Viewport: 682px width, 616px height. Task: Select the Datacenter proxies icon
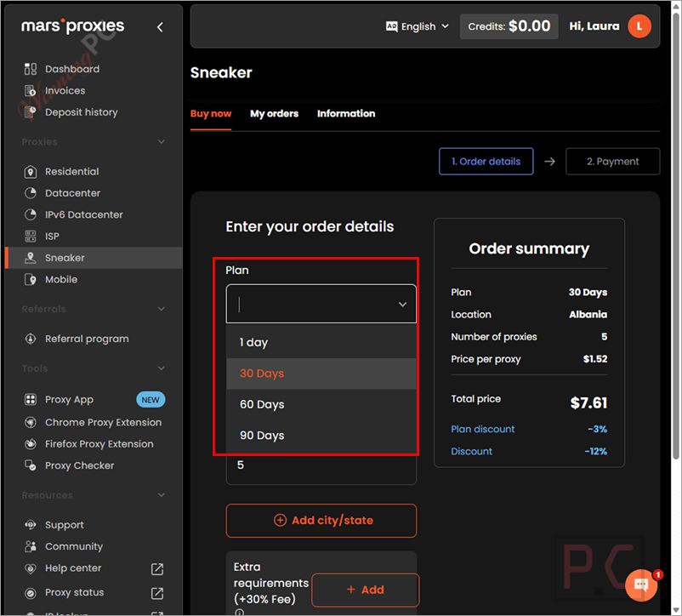[31, 193]
